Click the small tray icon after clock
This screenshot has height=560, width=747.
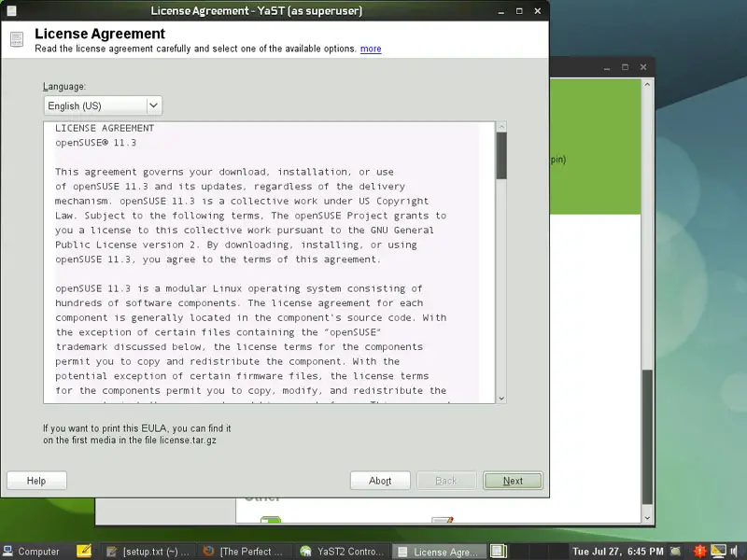[x=675, y=551]
